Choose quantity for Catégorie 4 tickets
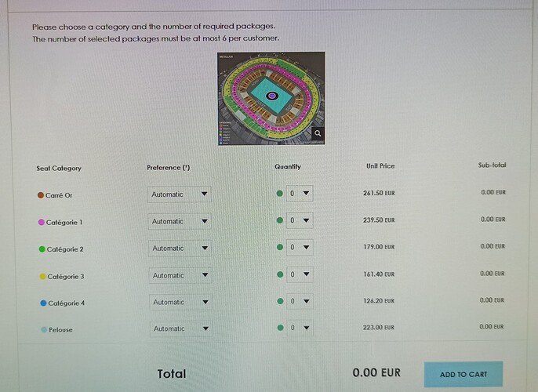Viewport: 538px width, 392px height. (300, 301)
